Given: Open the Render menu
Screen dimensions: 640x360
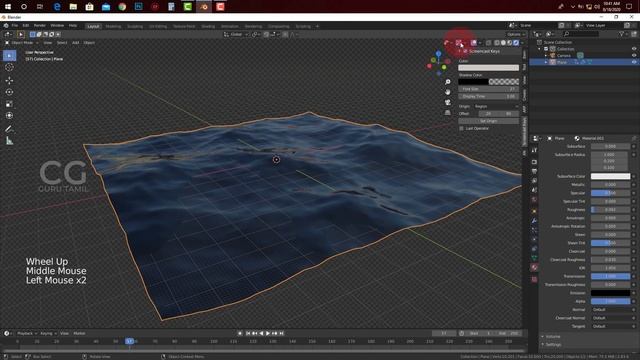Looking at the screenshot, I should point(40,26).
